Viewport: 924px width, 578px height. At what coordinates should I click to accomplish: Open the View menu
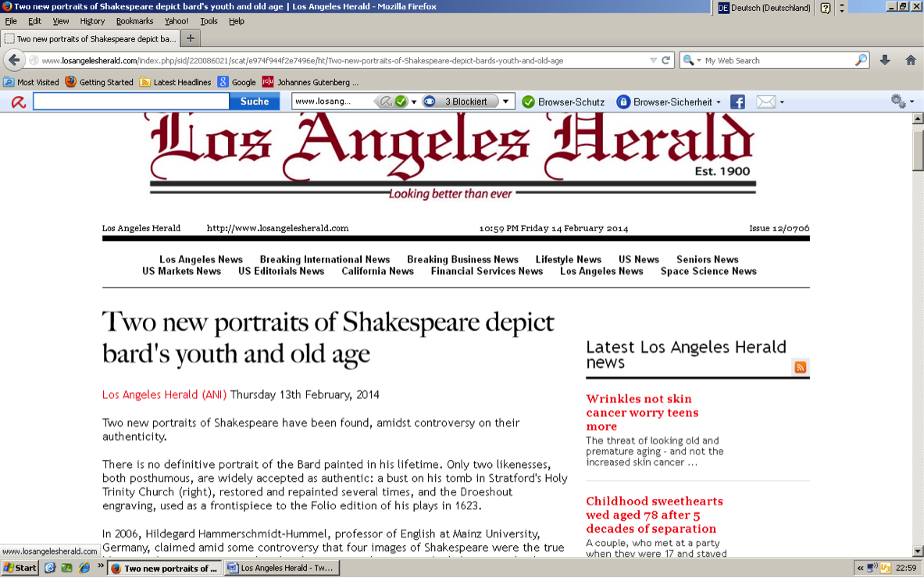61,21
